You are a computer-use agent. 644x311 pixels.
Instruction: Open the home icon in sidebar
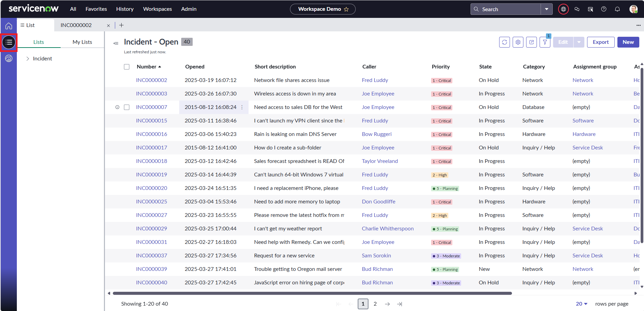click(9, 26)
